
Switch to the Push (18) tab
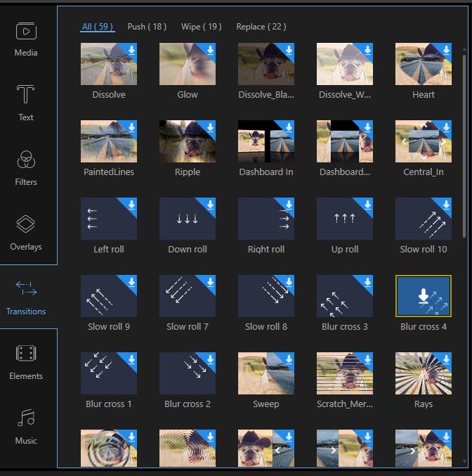click(147, 27)
